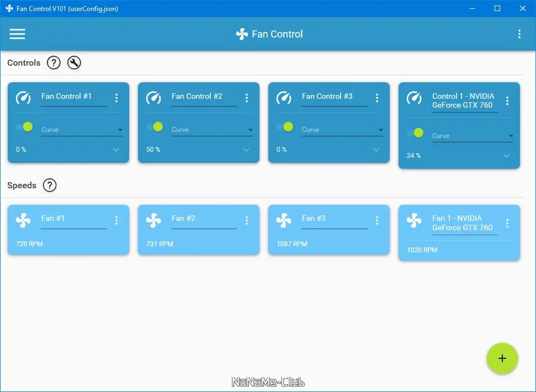Open the Controls wrench settings icon

coord(74,62)
